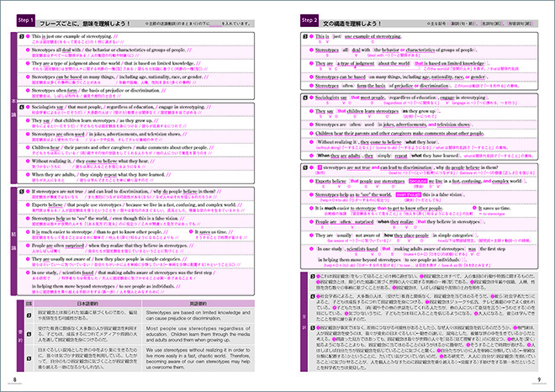This screenshot has width=555, height=392.
Task: Click paragraph 3 badge in the summary table
Action: 29,315
